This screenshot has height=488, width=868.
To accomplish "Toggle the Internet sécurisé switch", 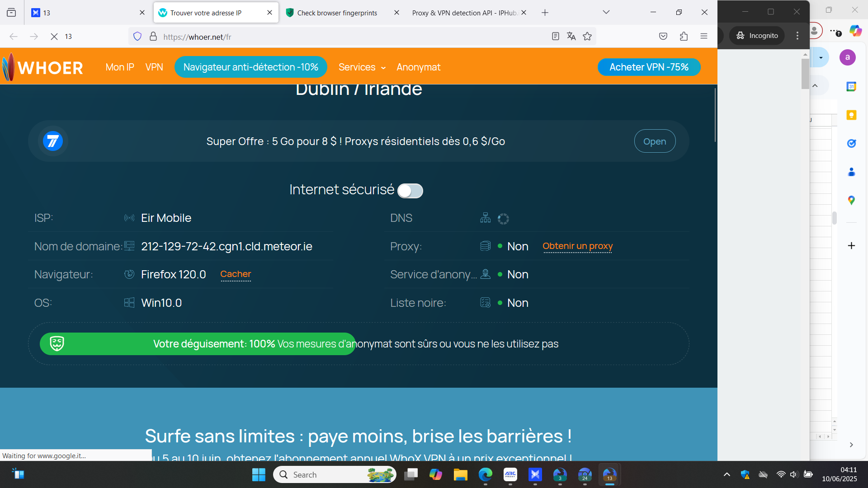I will pyautogui.click(x=410, y=191).
